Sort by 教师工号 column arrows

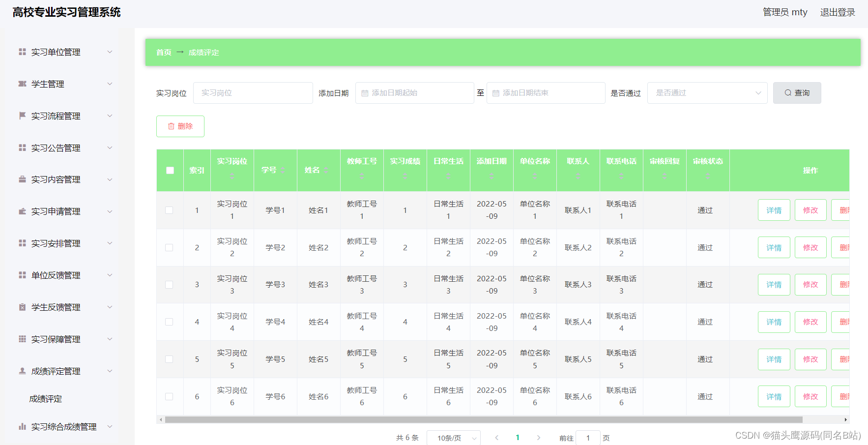point(362,176)
